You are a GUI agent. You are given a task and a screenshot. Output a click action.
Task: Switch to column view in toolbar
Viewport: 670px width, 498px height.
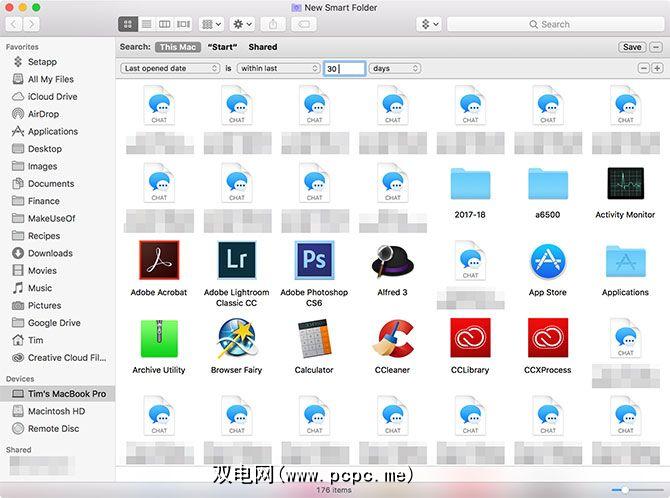[165, 24]
